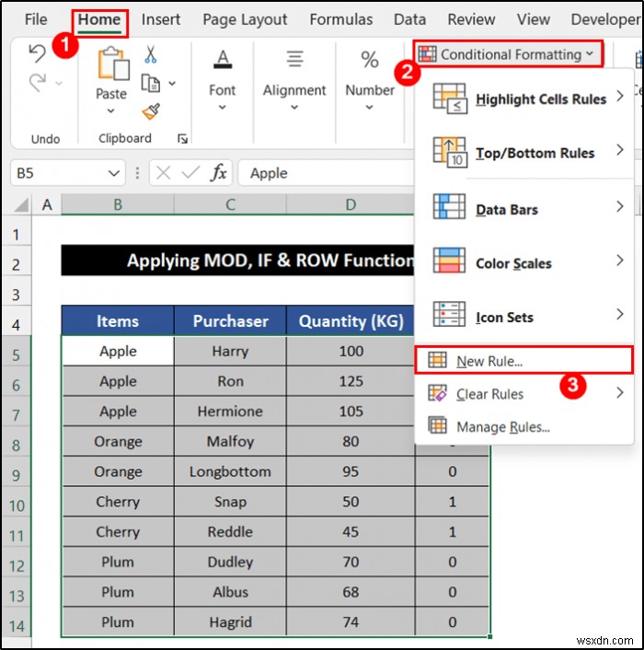Switch to the Insert tab
644x650 pixels.
pos(161,19)
